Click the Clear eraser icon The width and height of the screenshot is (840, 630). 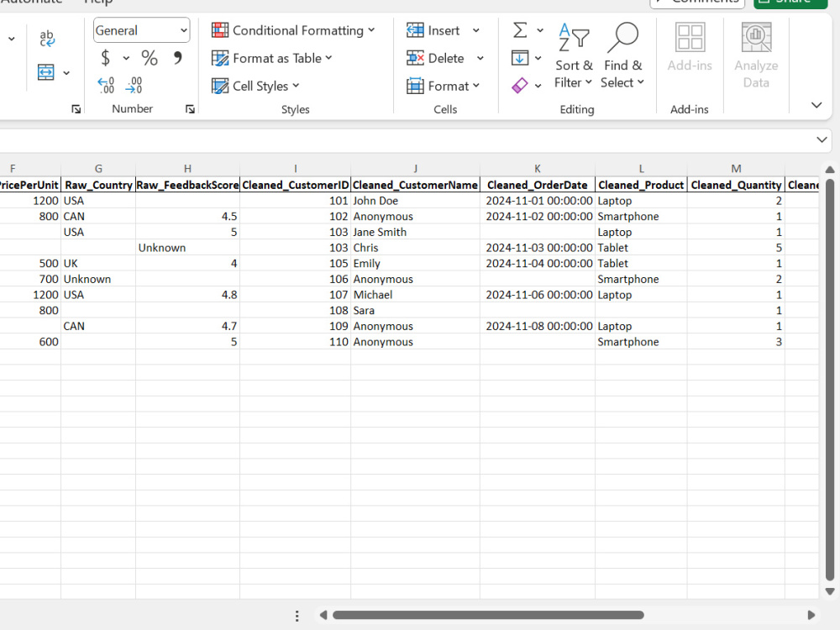pyautogui.click(x=520, y=85)
